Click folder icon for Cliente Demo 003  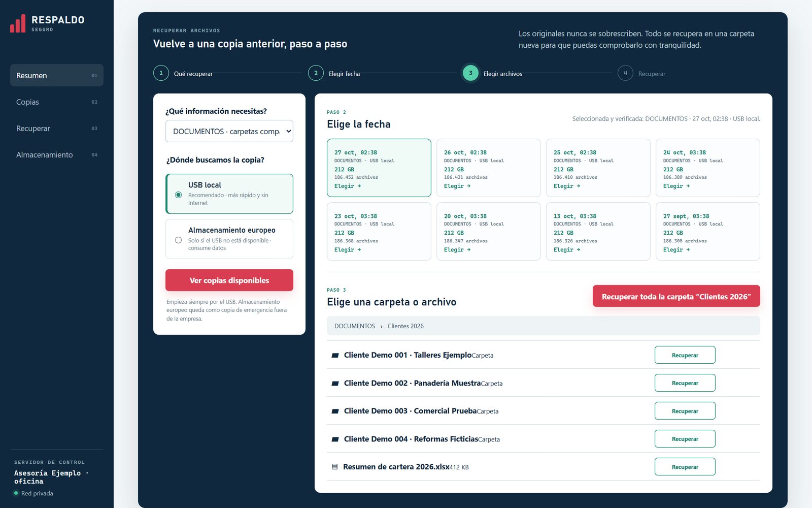click(x=335, y=411)
